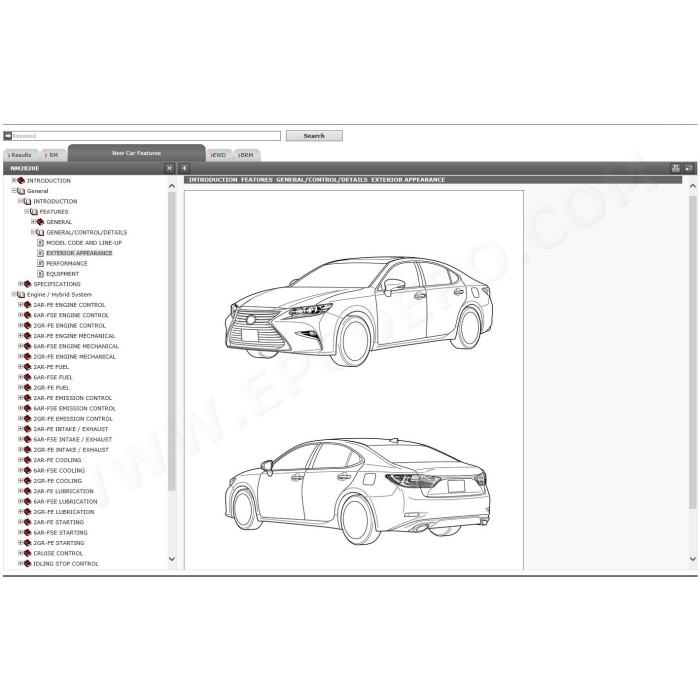Select 2AR-FE STARTING entry
The height and width of the screenshot is (700, 700).
[x=58, y=522]
